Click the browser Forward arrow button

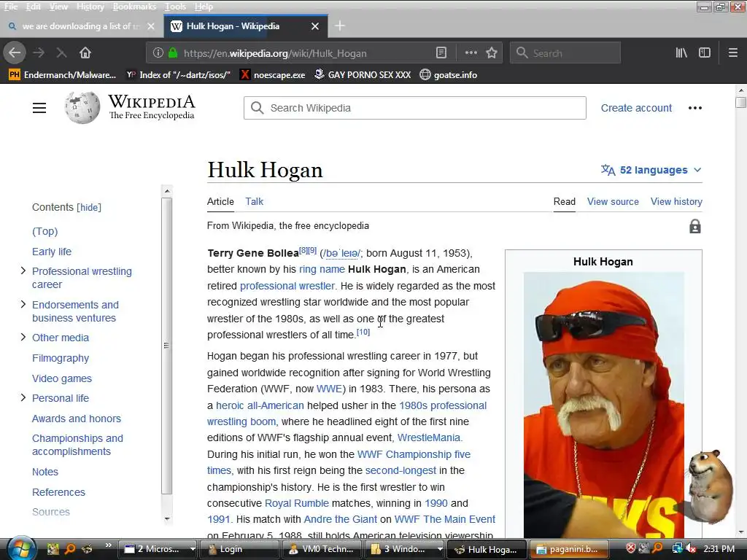(39, 52)
